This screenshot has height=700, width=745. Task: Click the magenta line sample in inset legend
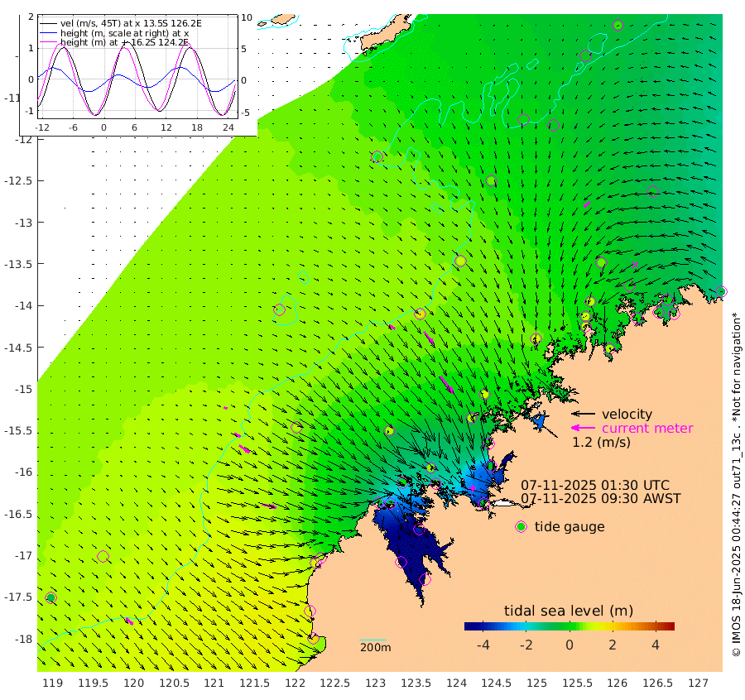pos(48,42)
